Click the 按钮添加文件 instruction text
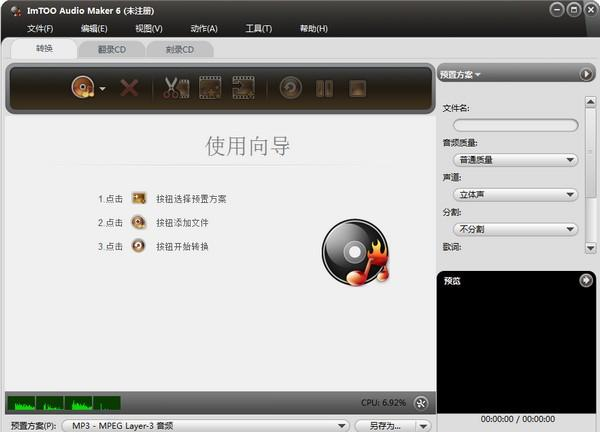Screen dimensions: 600x432 click(182, 223)
